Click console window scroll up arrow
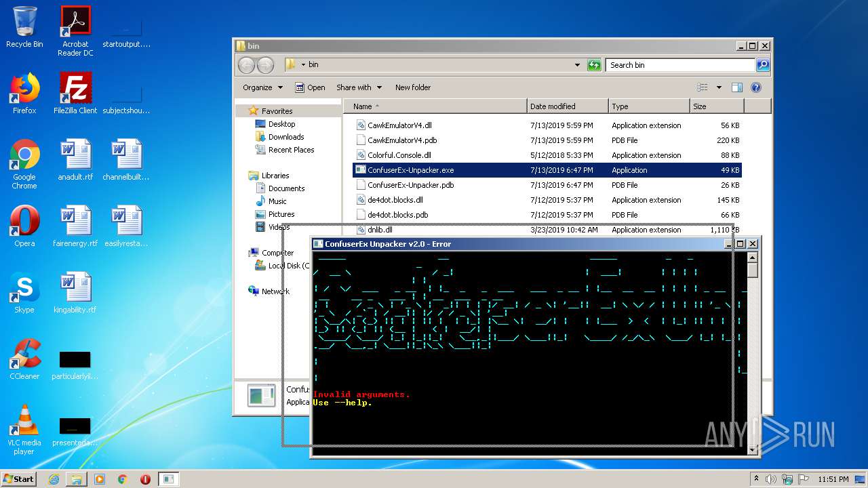The width and height of the screenshot is (868, 488). [752, 256]
